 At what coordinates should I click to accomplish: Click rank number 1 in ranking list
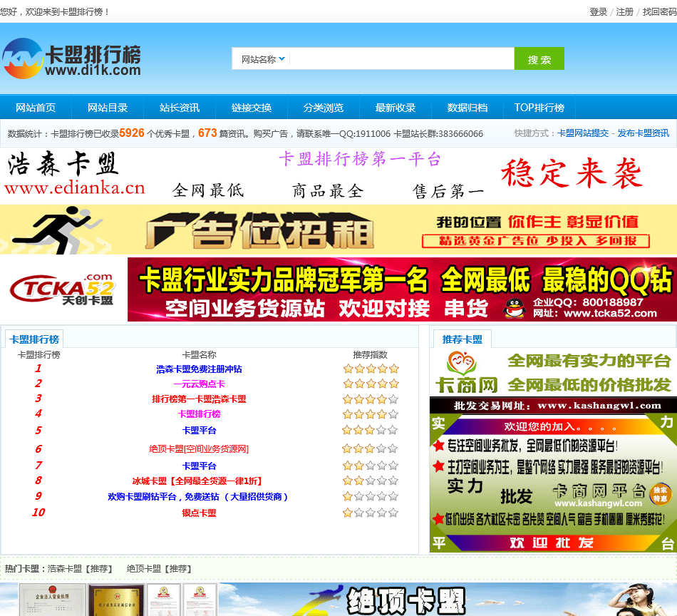[38, 369]
